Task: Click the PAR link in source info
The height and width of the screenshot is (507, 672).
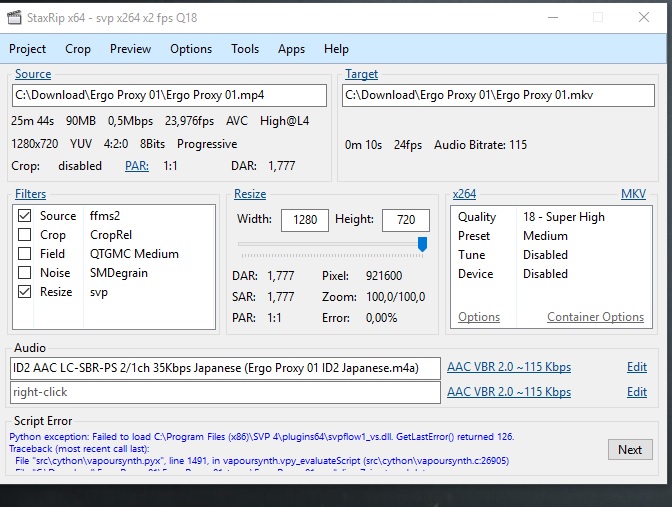Action: (137, 166)
